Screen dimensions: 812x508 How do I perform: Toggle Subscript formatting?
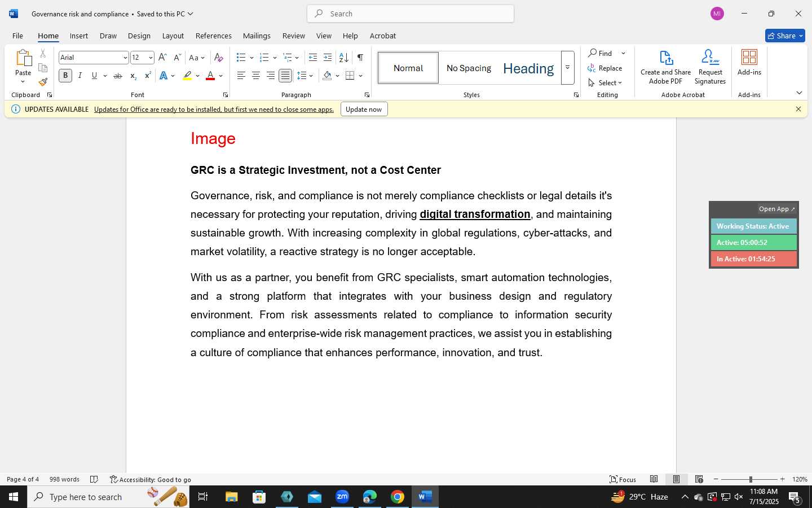(133, 76)
